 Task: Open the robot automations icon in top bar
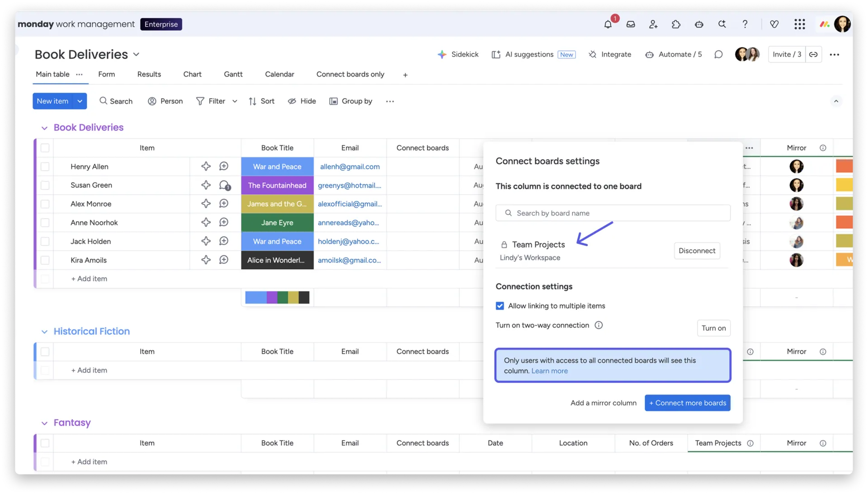coord(699,24)
